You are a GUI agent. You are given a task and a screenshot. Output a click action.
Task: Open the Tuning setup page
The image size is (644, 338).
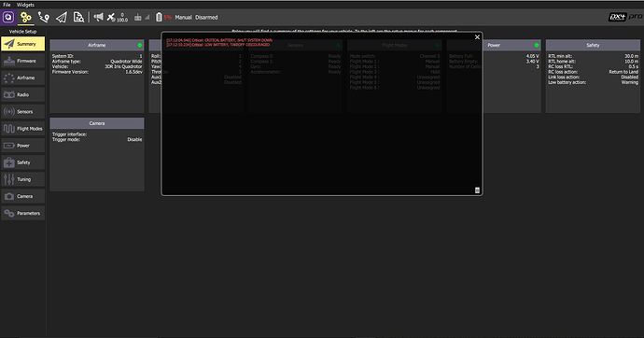point(23,179)
